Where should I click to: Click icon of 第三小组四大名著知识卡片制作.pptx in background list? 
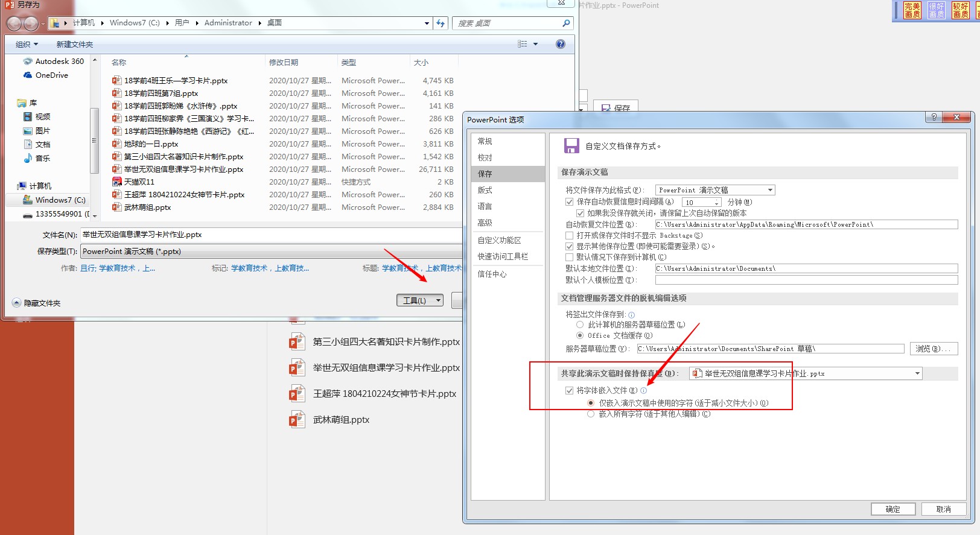point(296,341)
